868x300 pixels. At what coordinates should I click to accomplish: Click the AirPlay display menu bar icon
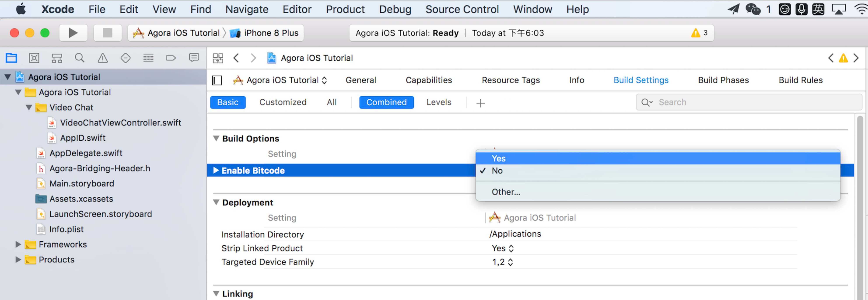[839, 9]
